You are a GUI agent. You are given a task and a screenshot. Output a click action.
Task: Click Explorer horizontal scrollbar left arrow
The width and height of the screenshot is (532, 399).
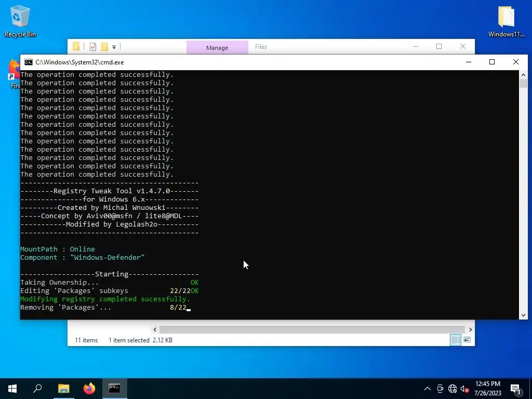click(155, 329)
